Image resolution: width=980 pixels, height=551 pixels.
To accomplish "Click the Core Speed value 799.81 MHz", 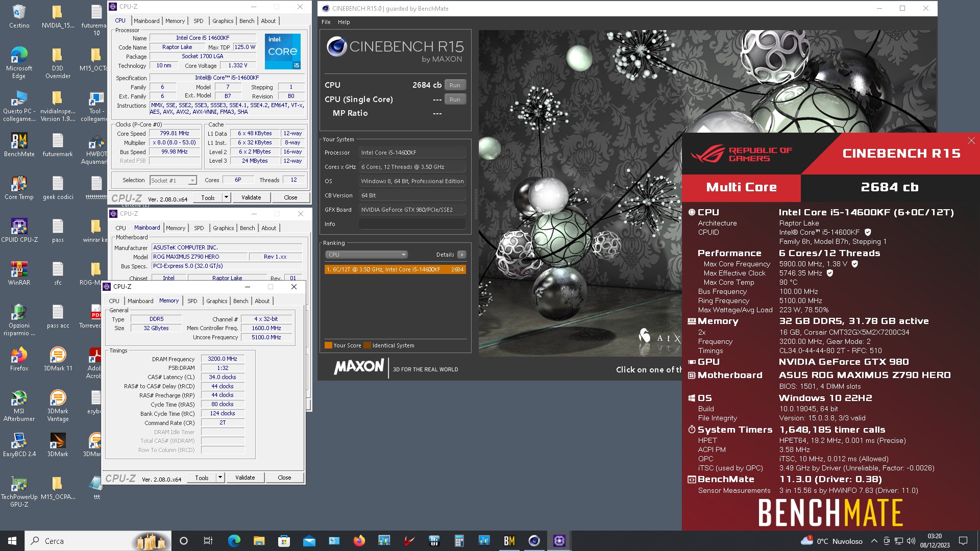I will pos(175,133).
